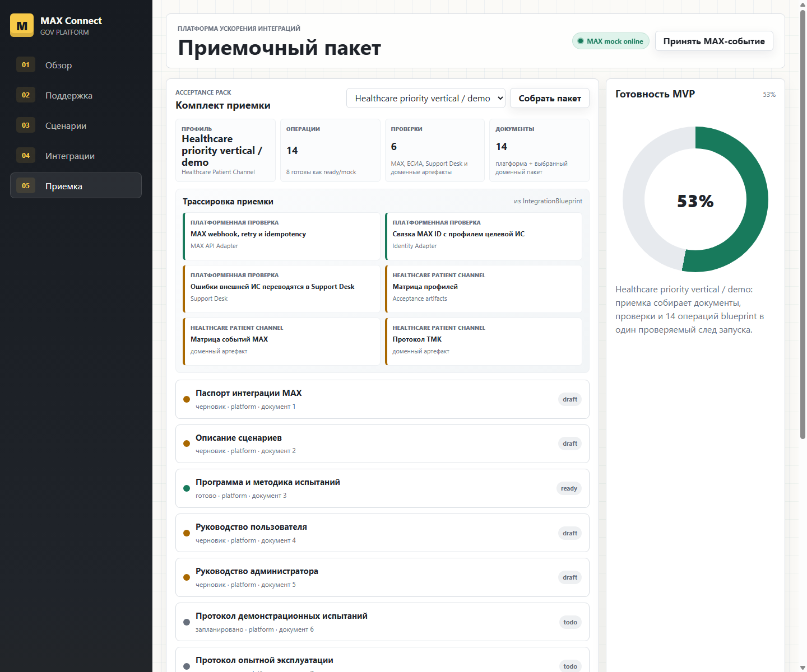
Task: Click the page vertical scrollbar
Action: (x=803, y=224)
